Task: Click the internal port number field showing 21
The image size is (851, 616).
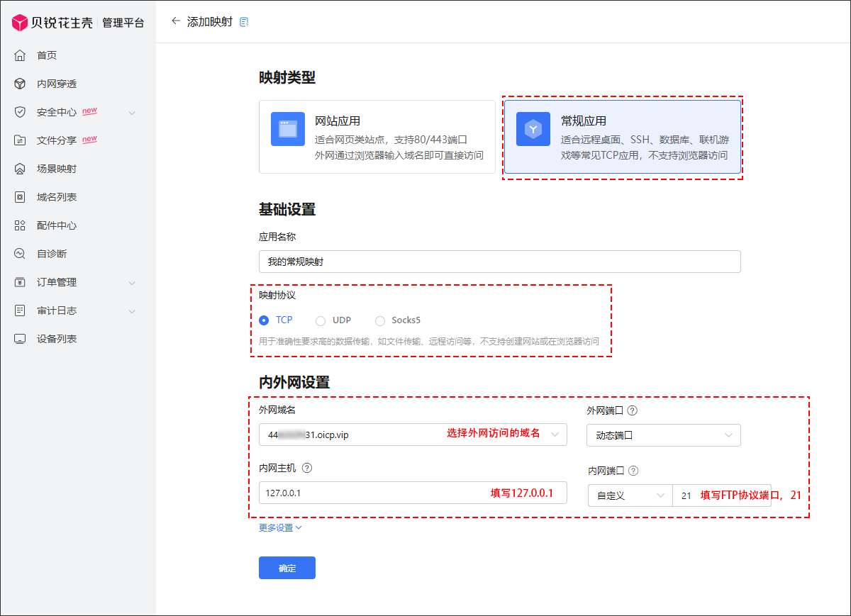Action: point(722,495)
